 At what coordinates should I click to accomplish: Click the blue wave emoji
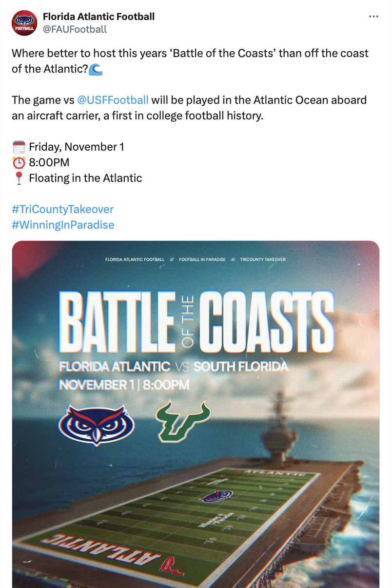click(x=96, y=70)
